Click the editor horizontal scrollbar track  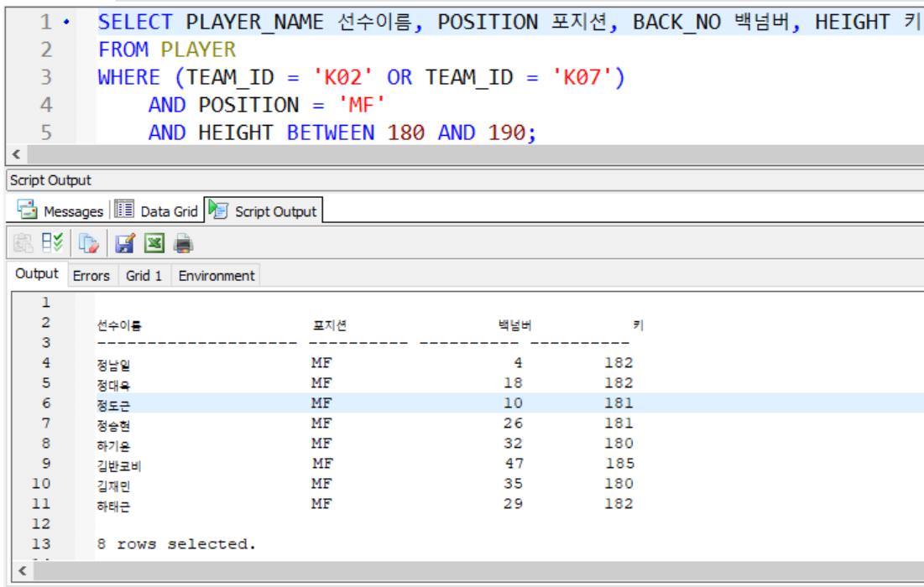tap(475, 154)
